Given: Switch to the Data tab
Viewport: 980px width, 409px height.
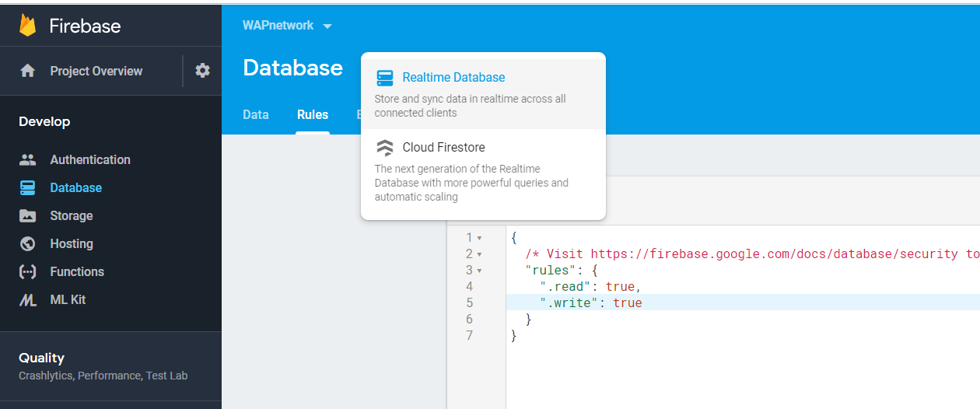Looking at the screenshot, I should click(256, 114).
